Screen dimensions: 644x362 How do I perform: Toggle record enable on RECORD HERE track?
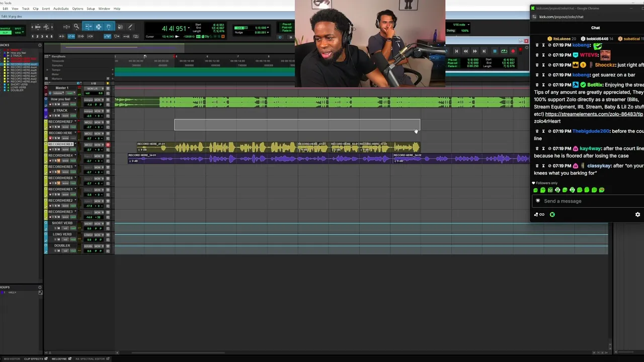(50, 138)
